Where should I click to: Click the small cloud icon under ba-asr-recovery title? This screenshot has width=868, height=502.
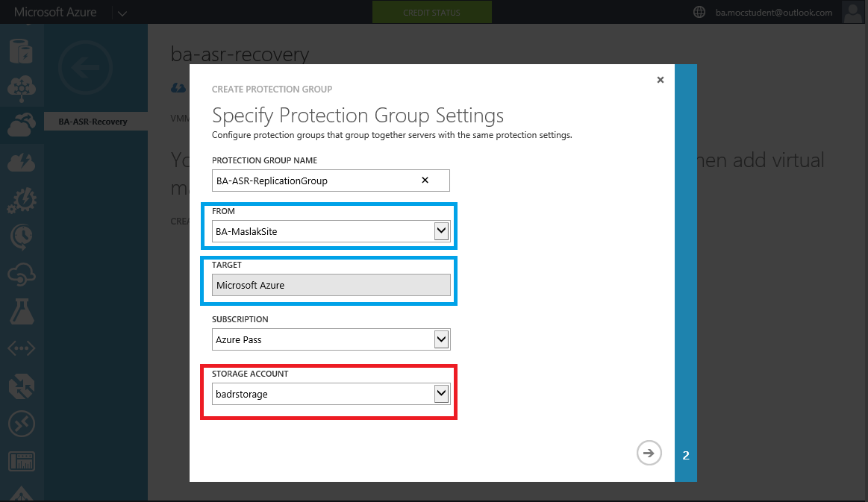point(178,88)
